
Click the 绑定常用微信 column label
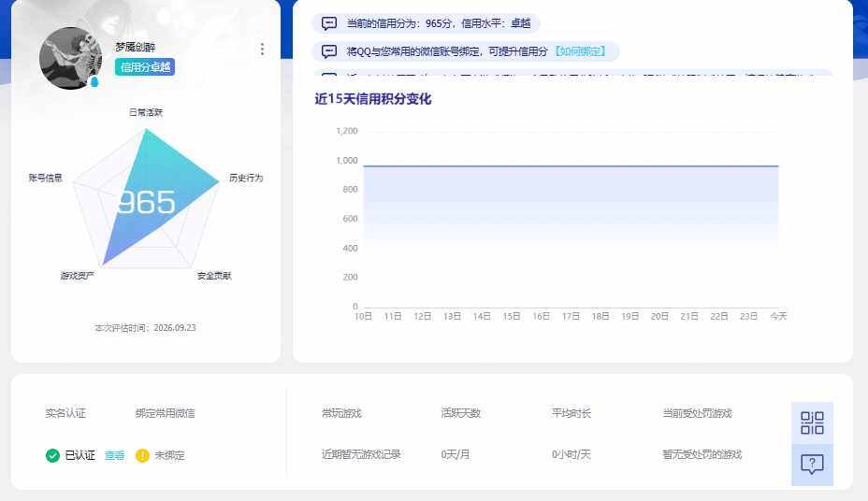tap(165, 413)
